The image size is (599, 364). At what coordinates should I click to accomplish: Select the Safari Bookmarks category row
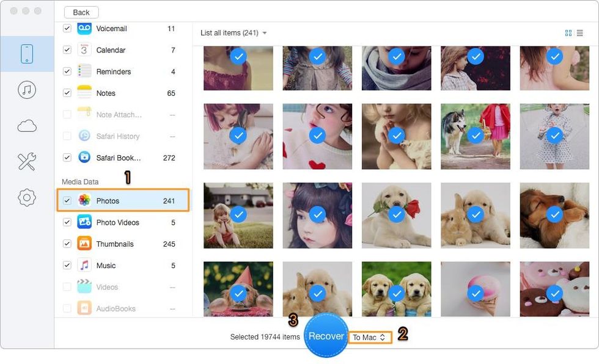point(118,158)
